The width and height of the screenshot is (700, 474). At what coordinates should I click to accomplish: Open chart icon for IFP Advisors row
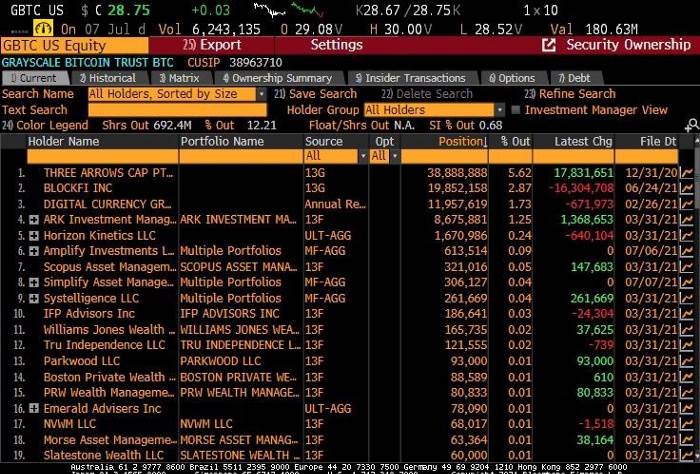686,314
